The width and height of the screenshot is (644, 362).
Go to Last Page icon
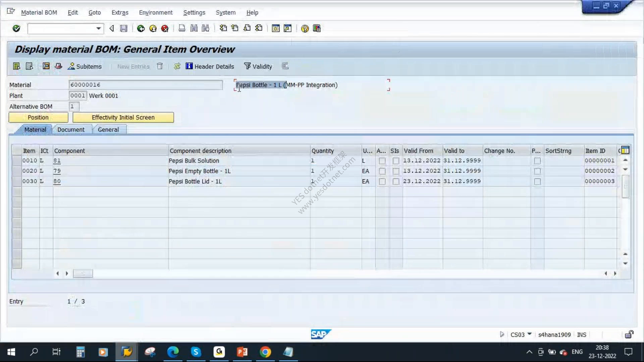pyautogui.click(x=259, y=28)
